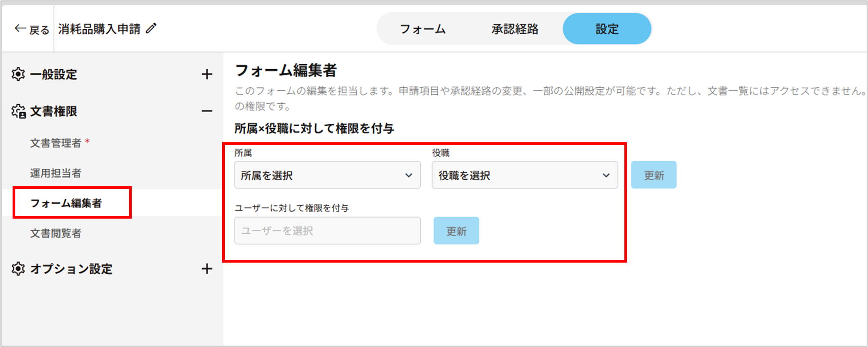Switch to the フォーム tab
Image resolution: width=868 pixels, height=347 pixels.
pyautogui.click(x=423, y=29)
